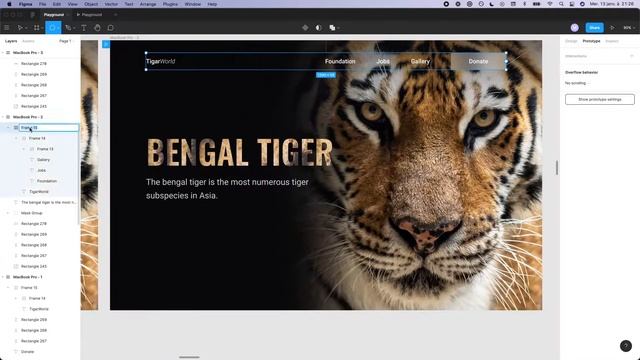This screenshot has width=640, height=360.
Task: Open the Apple menu
Action: [x=9, y=4]
